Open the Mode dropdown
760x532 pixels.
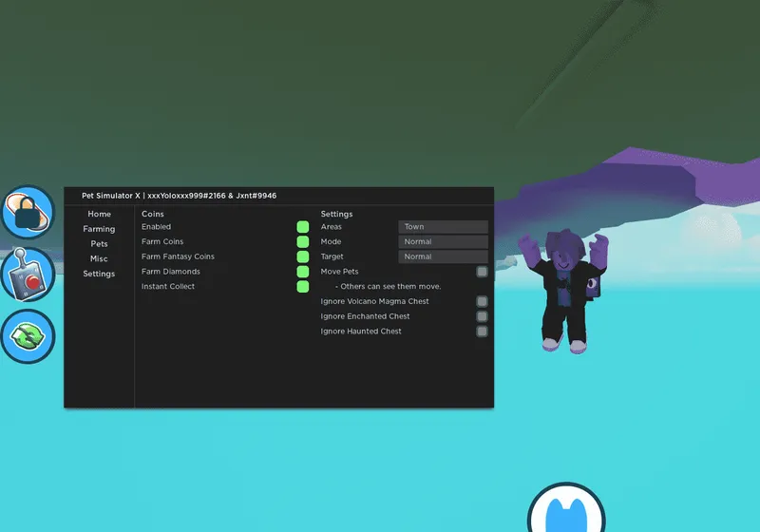pyautogui.click(x=443, y=241)
